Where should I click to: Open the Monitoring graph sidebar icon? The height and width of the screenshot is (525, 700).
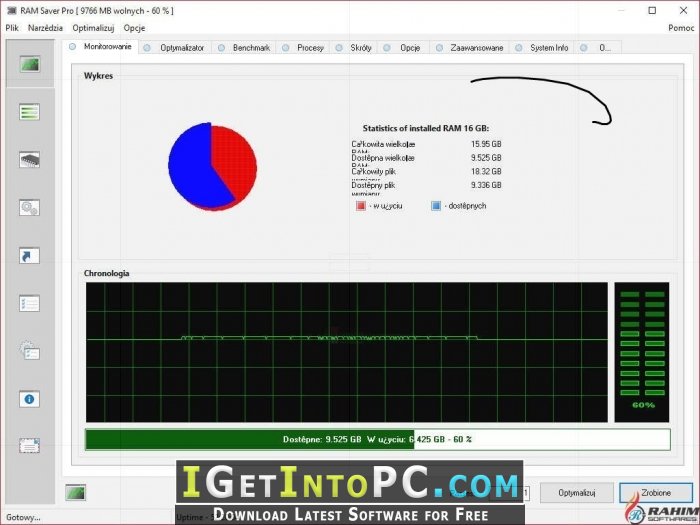(x=30, y=64)
